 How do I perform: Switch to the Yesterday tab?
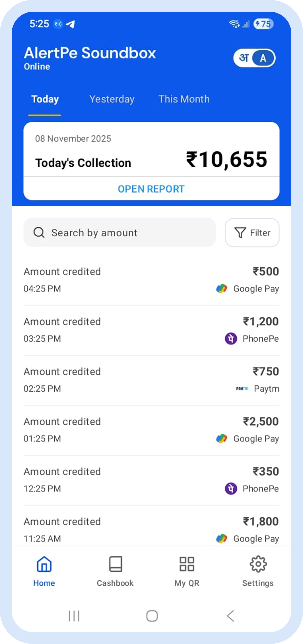tap(112, 99)
